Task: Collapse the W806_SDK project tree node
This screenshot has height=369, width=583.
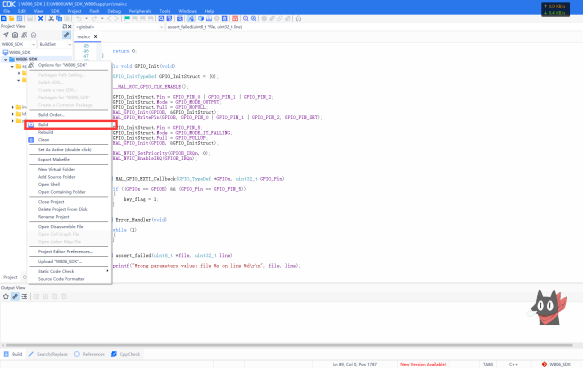Action: [6, 60]
